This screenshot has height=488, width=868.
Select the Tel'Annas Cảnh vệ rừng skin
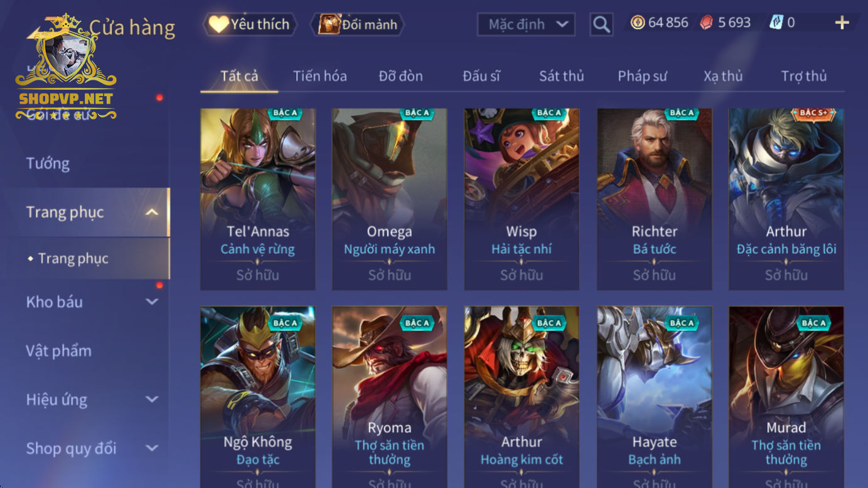[x=258, y=199]
